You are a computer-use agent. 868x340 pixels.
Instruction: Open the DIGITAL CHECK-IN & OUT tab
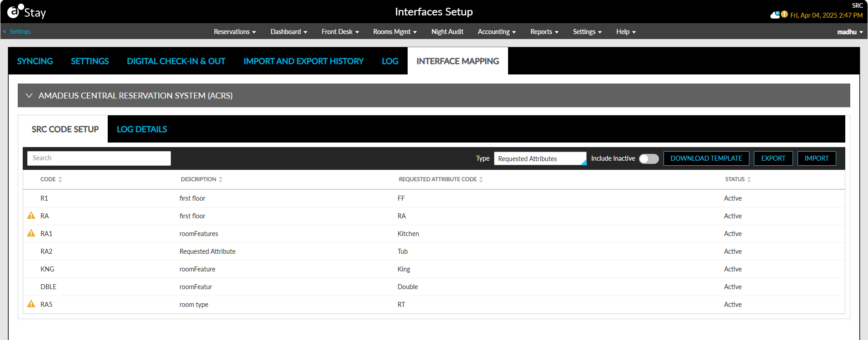pyautogui.click(x=176, y=61)
